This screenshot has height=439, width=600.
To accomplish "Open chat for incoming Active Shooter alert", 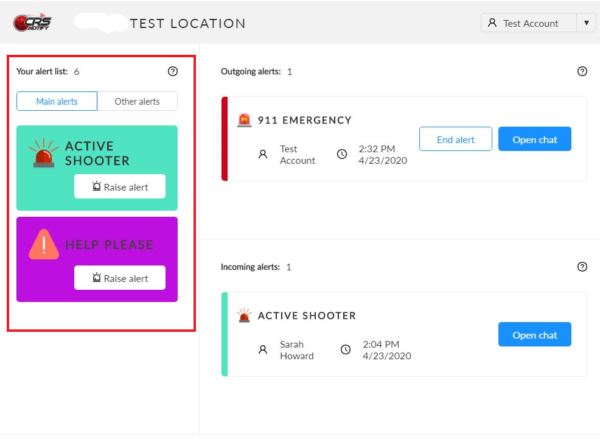I will (535, 335).
